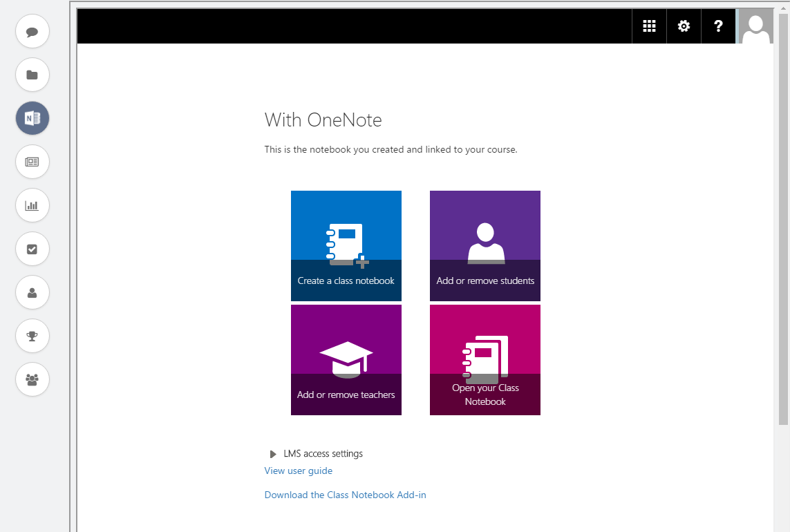Open settings gear in top bar

point(684,26)
